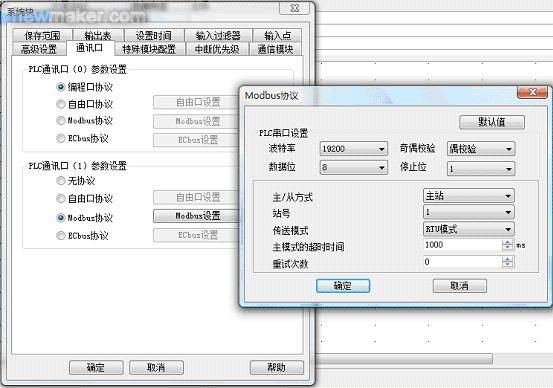Adjust 重试次数 with the spinner arrow
The image size is (553, 388).
tap(508, 262)
